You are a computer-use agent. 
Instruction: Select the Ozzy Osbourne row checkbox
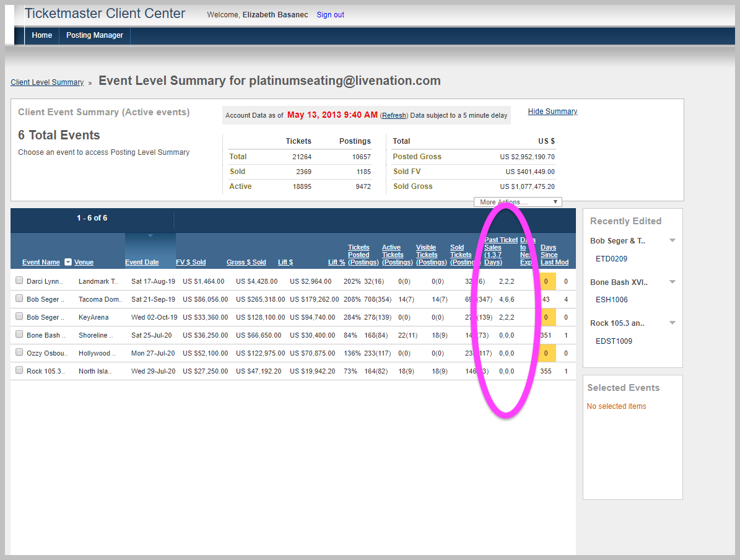coord(19,352)
